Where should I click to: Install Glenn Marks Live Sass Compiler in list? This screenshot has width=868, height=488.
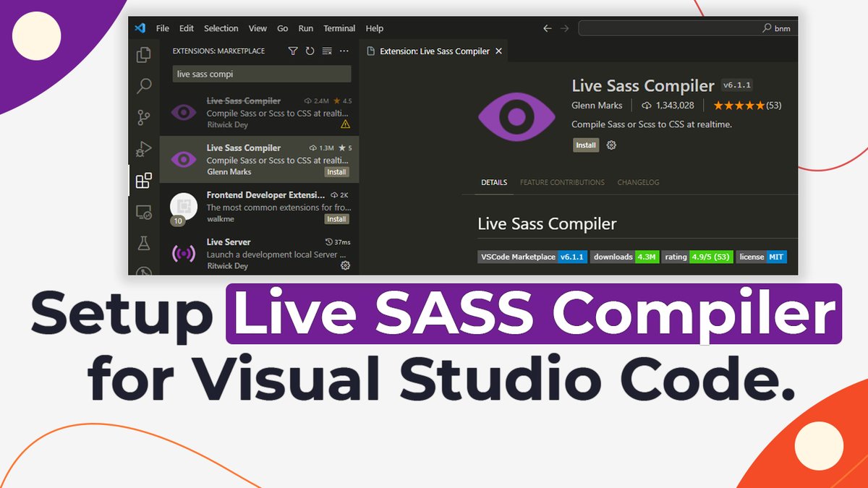[x=336, y=172]
